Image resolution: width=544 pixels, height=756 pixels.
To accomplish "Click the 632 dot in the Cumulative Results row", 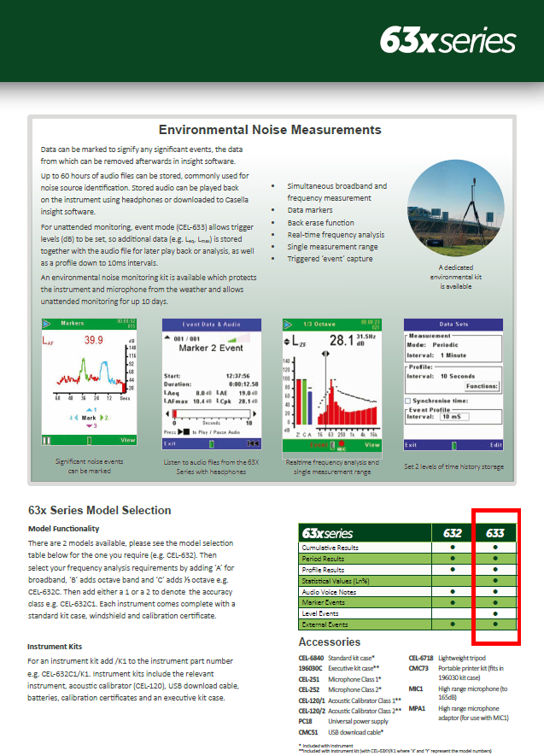I will 453,548.
